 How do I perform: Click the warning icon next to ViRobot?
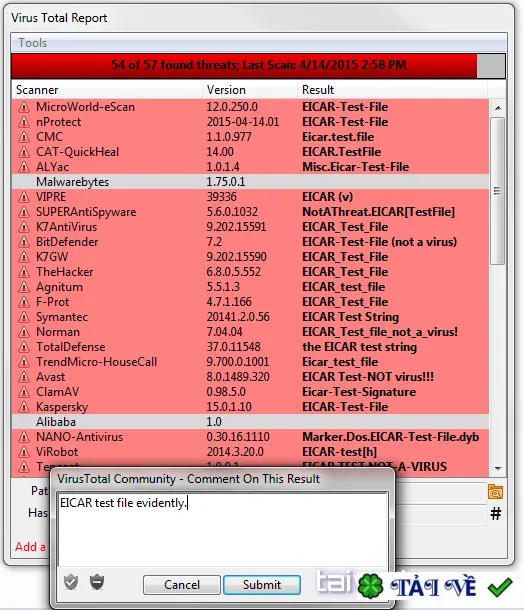[x=24, y=452]
